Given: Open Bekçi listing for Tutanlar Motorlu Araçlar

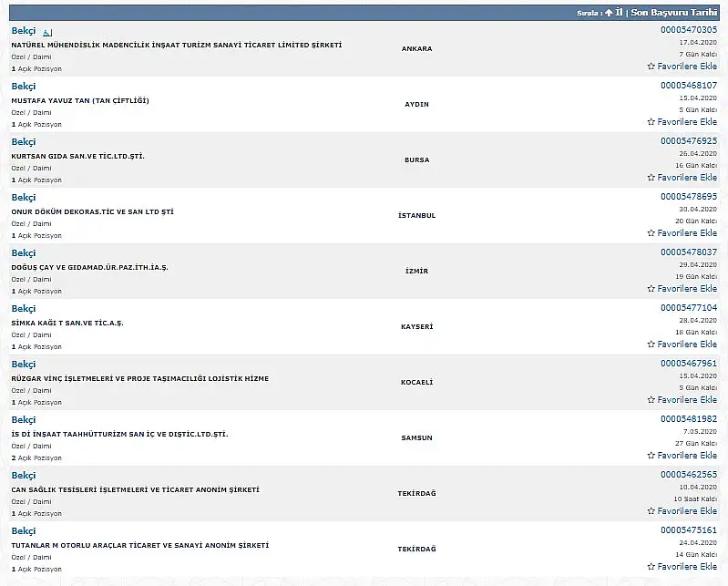Looking at the screenshot, I should (23, 531).
